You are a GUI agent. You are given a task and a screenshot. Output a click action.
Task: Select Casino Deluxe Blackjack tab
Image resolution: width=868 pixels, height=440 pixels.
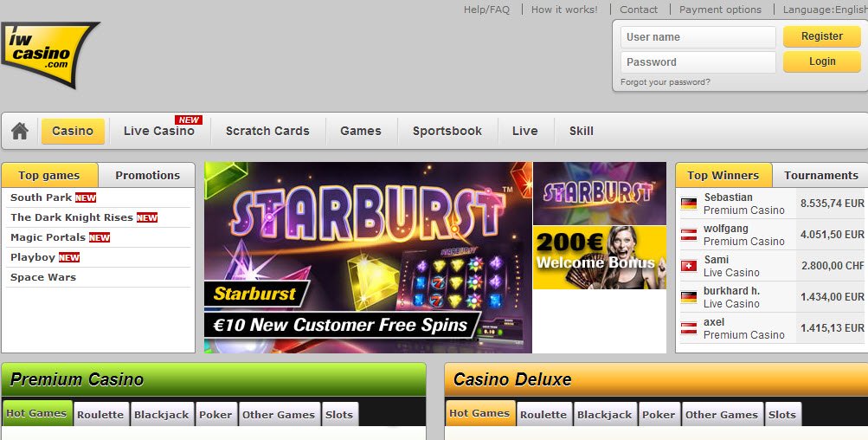[x=605, y=415]
